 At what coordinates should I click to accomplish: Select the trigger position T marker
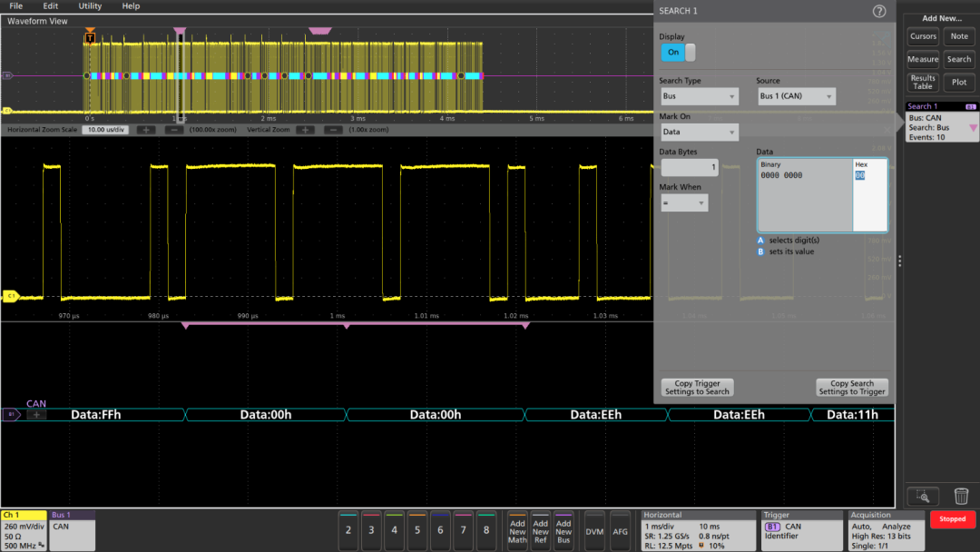coord(89,37)
